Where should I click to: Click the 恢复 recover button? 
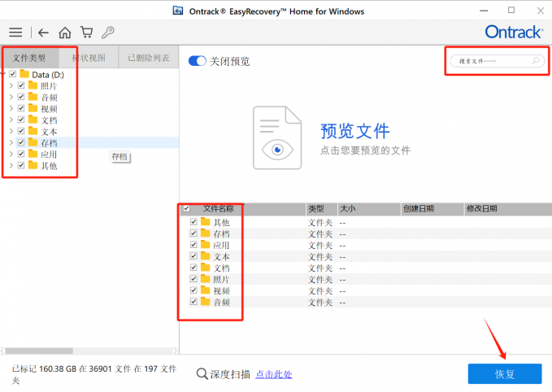click(x=504, y=373)
